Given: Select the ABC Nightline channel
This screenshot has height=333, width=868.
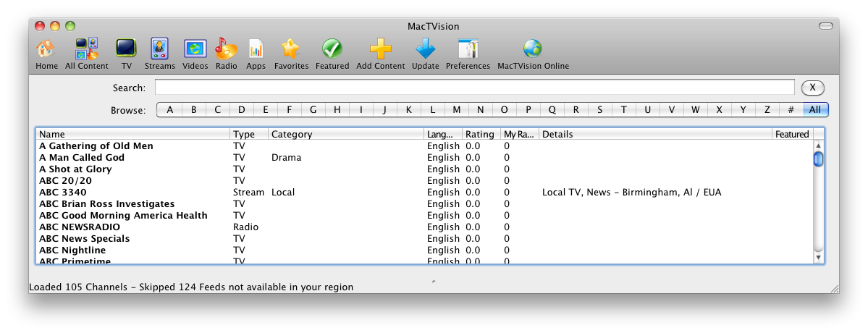Looking at the screenshot, I should point(425,250).
